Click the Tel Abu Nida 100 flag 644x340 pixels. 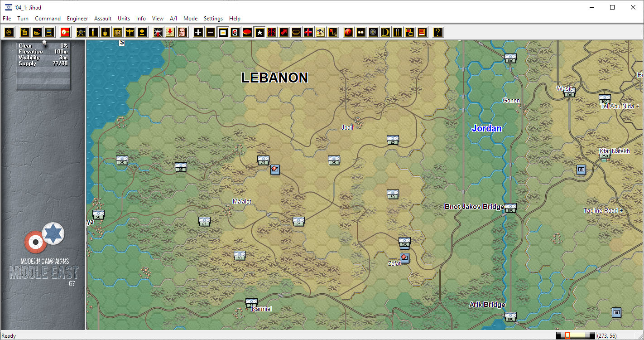click(605, 99)
